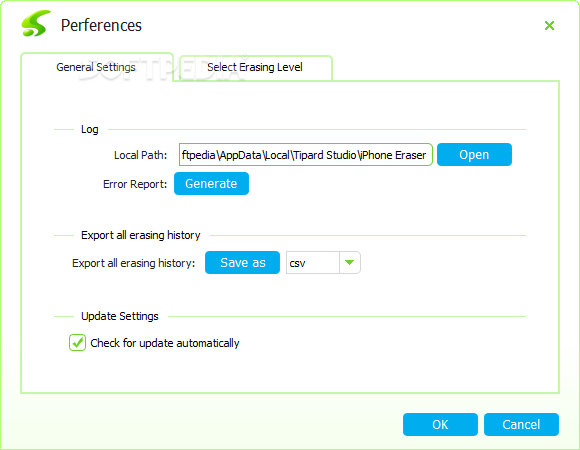Click the Log section heading

90,129
